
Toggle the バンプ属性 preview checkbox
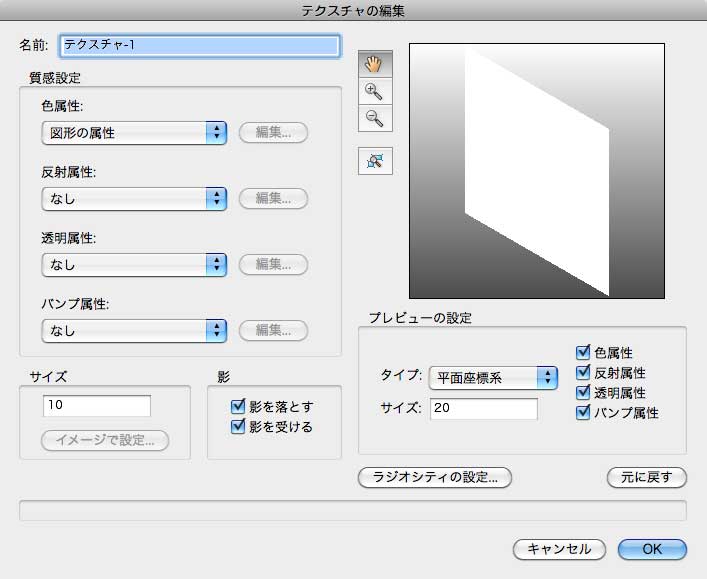pyautogui.click(x=583, y=412)
